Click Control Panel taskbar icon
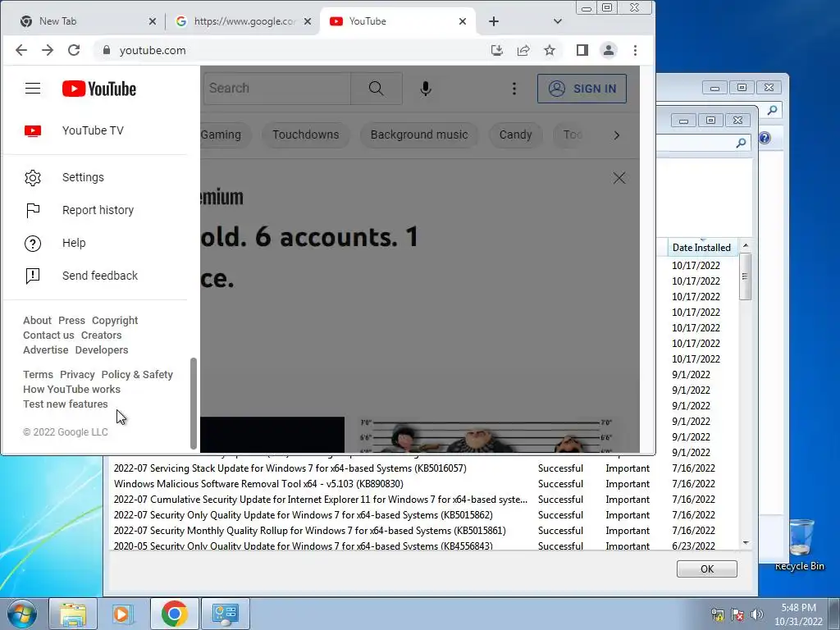The image size is (840, 630). pos(225,614)
